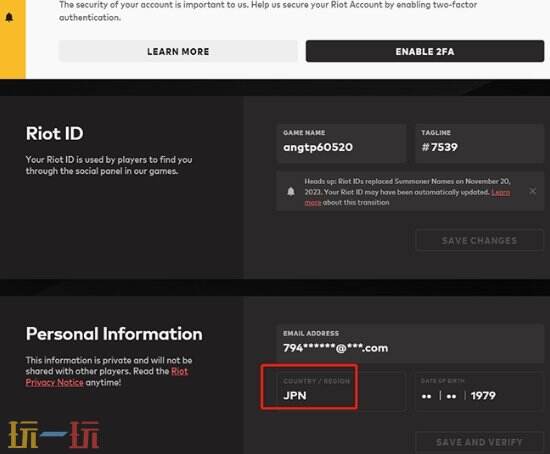Click the LEARN MORE button
The height and width of the screenshot is (454, 550).
tap(178, 51)
